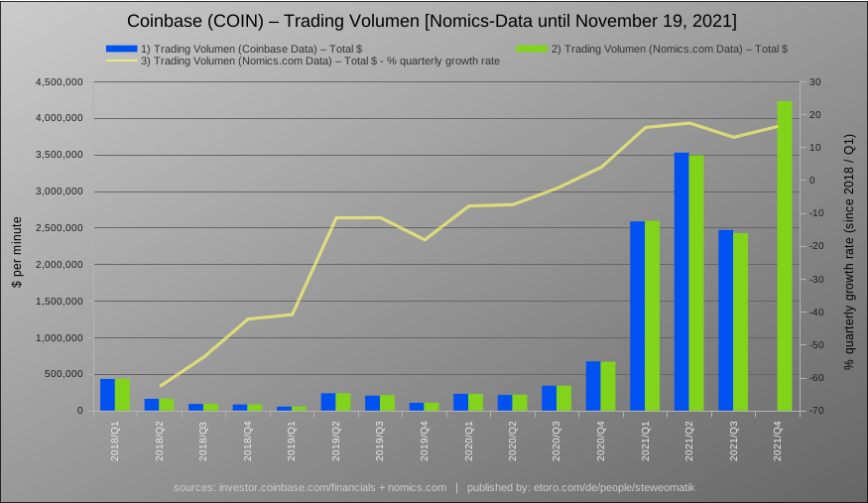Click the x-axis label 2021/Q4
The image size is (868, 503).
[x=777, y=441]
